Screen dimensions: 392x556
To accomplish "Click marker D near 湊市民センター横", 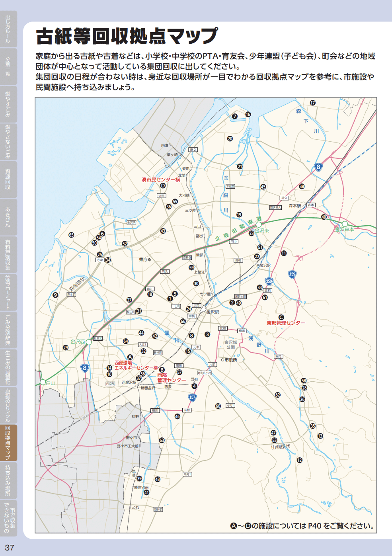I will 162,185.
